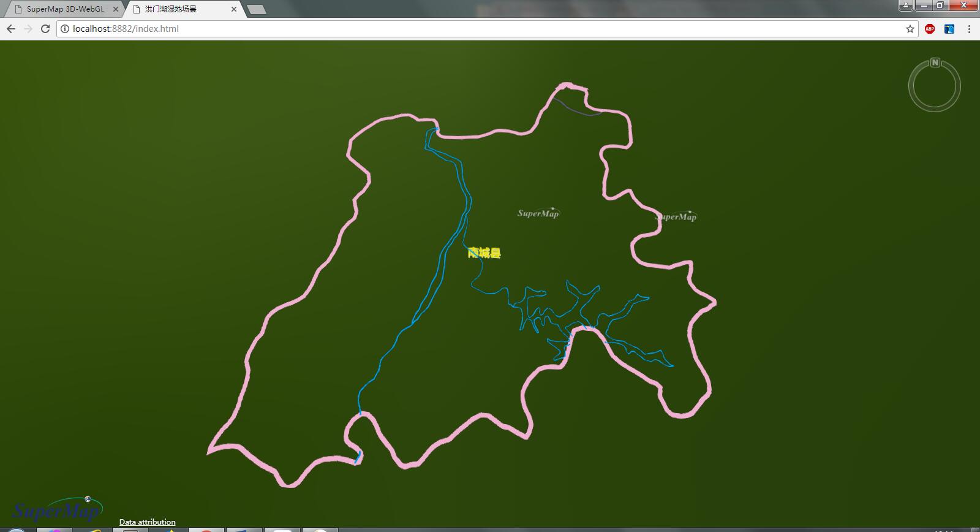Click the blue bird extension icon
The image size is (980, 532).
tap(949, 29)
